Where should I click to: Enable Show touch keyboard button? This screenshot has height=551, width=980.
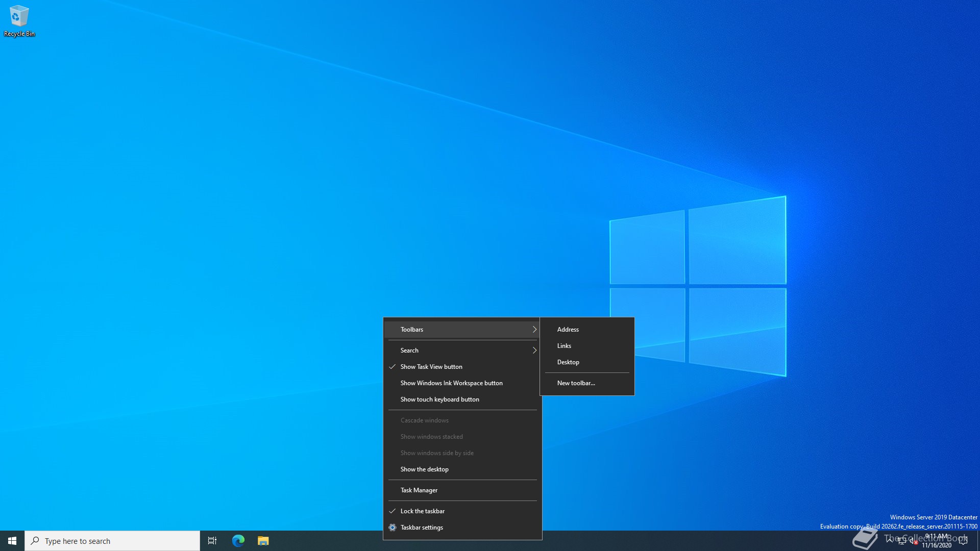click(439, 399)
